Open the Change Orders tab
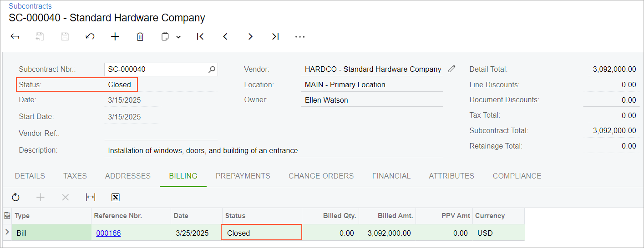 [321, 176]
